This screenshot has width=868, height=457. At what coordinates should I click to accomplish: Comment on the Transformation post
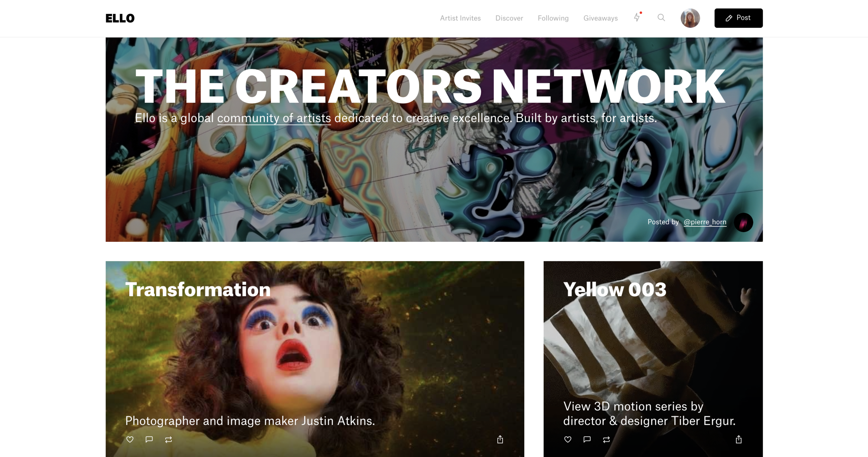149,439
